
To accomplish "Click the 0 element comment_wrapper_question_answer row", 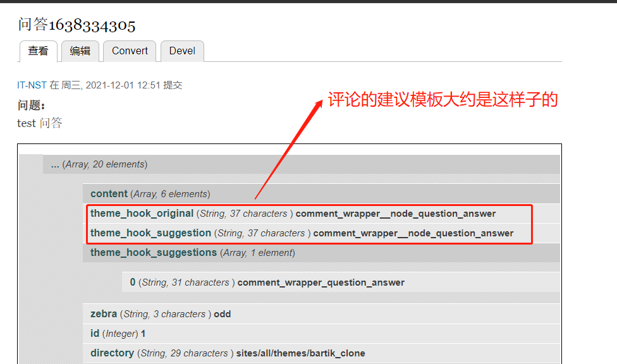I will tap(267, 282).
